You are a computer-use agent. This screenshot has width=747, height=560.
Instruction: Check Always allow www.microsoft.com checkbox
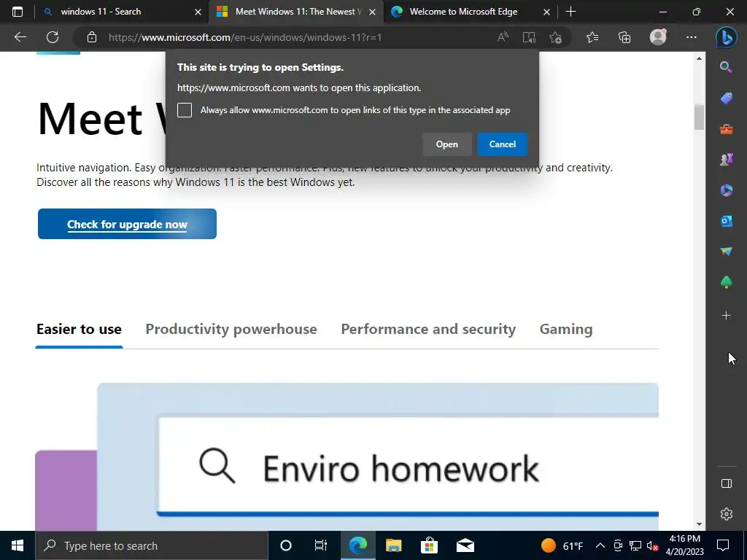(x=185, y=110)
